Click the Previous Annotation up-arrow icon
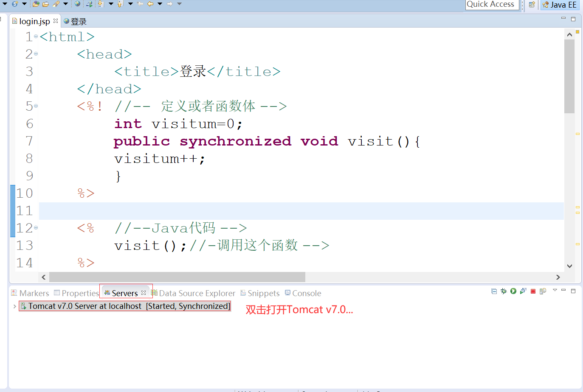 pyautogui.click(x=120, y=4)
